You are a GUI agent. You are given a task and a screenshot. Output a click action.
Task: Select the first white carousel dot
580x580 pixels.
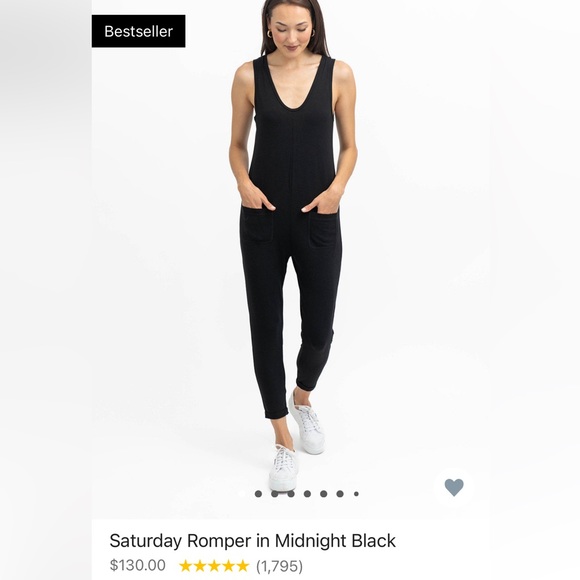pos(242,493)
